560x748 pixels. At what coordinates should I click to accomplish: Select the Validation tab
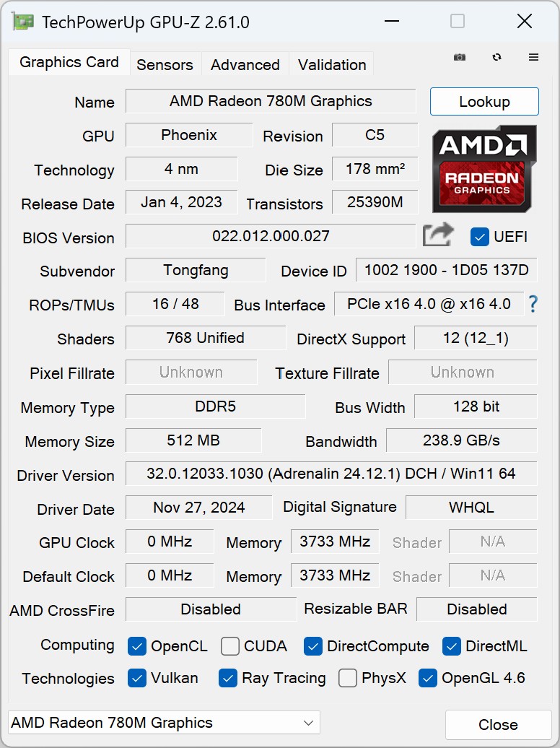pos(331,64)
